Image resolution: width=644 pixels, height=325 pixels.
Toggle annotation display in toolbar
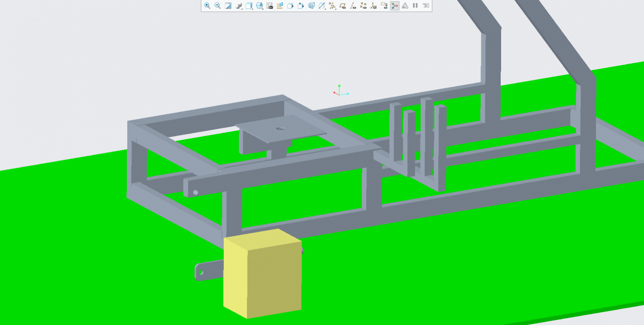tap(384, 6)
